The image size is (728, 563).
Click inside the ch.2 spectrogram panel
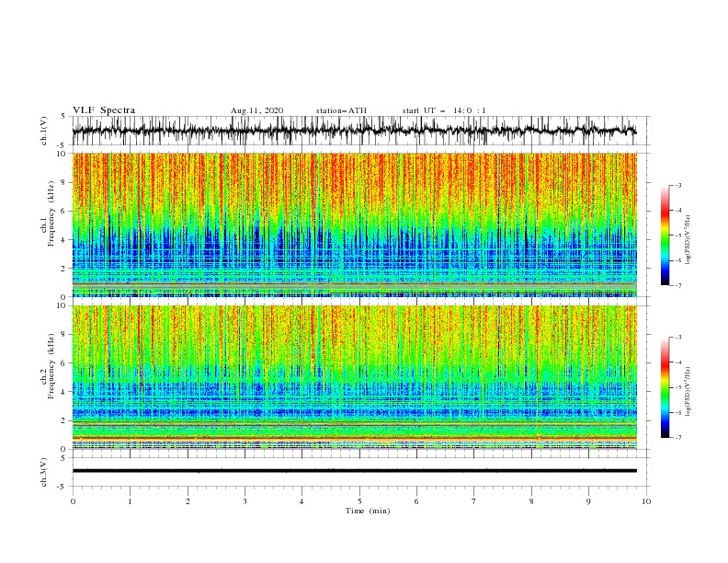(x=354, y=377)
